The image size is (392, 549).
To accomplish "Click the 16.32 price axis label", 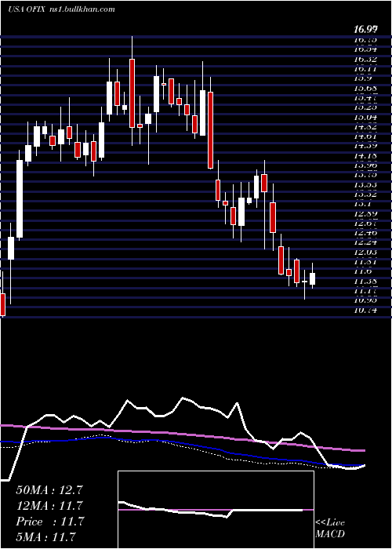I will 366,60.
